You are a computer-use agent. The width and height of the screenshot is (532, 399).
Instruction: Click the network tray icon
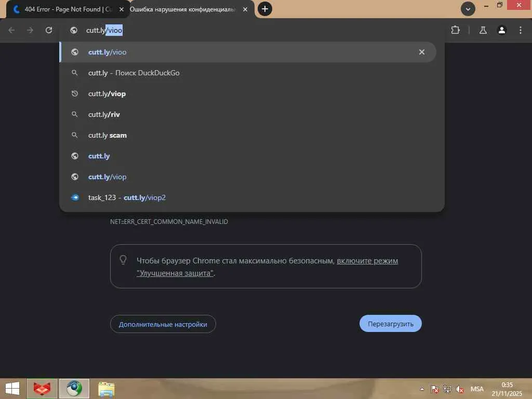click(447, 389)
